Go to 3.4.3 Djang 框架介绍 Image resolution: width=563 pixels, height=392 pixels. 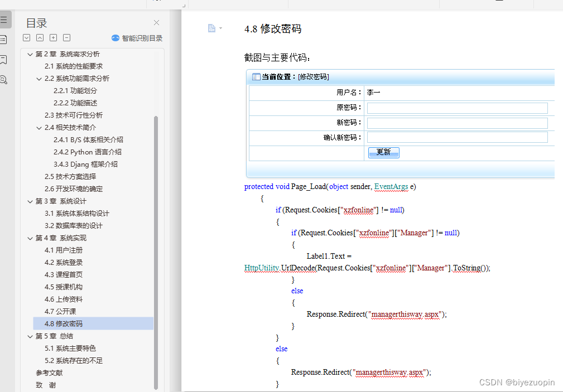(x=85, y=164)
